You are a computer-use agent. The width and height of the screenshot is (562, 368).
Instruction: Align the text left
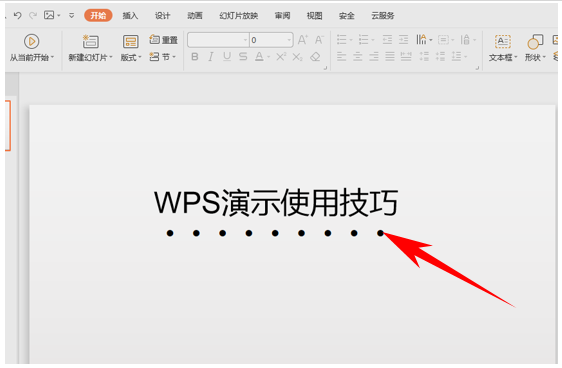click(342, 57)
